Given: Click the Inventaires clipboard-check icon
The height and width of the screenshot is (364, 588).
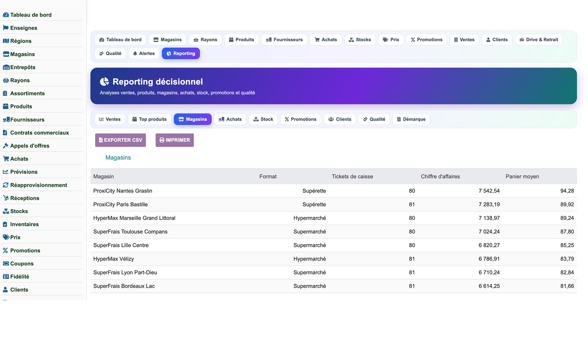Looking at the screenshot, I should [x=5, y=224].
